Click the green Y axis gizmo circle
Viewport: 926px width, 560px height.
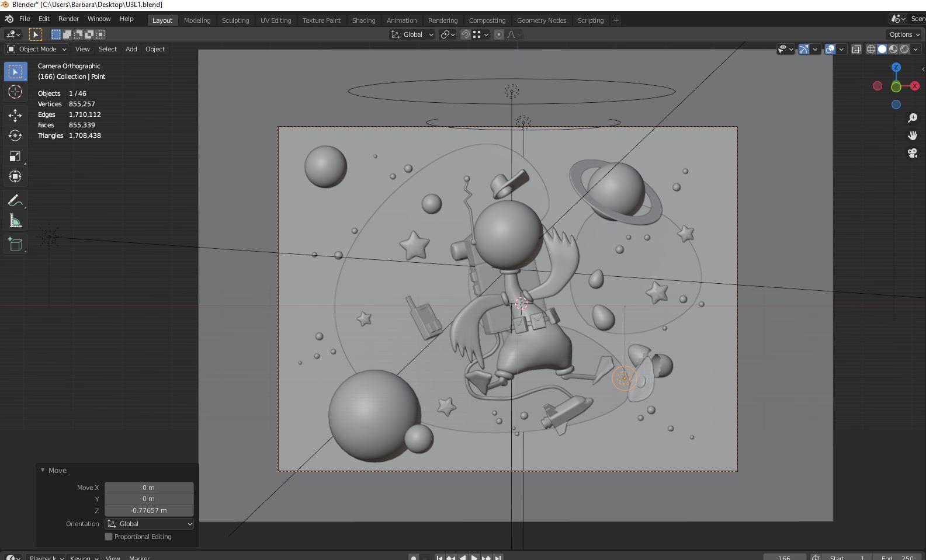896,87
